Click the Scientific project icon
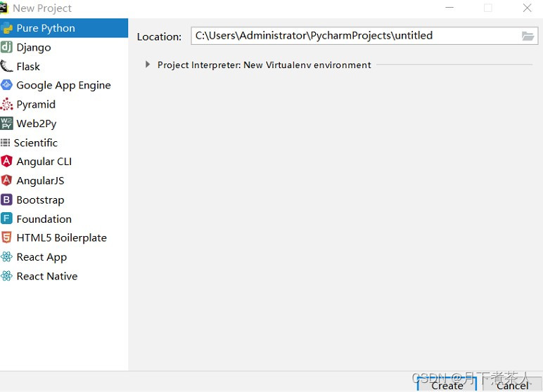 pos(5,143)
